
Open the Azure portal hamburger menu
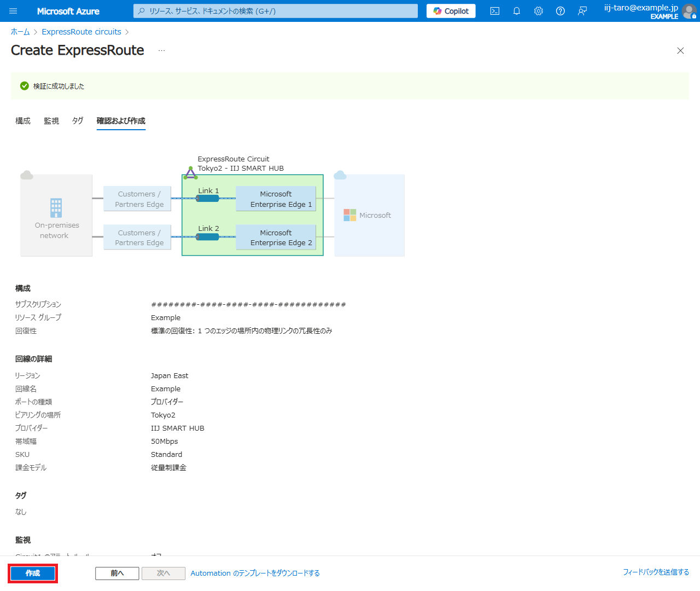14,11
